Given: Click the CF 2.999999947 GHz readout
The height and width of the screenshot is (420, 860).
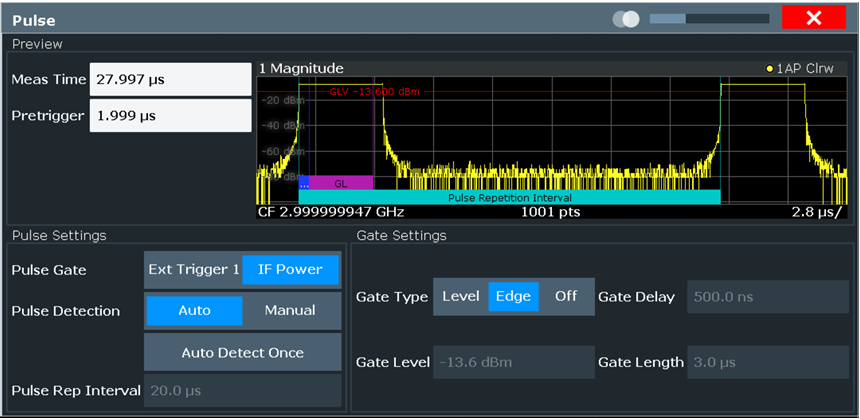Looking at the screenshot, I should [x=331, y=212].
